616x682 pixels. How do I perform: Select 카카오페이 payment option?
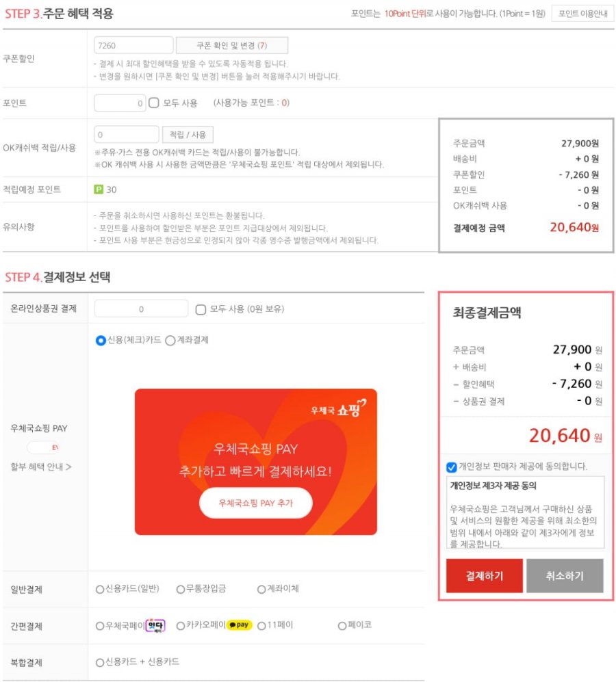[180, 626]
